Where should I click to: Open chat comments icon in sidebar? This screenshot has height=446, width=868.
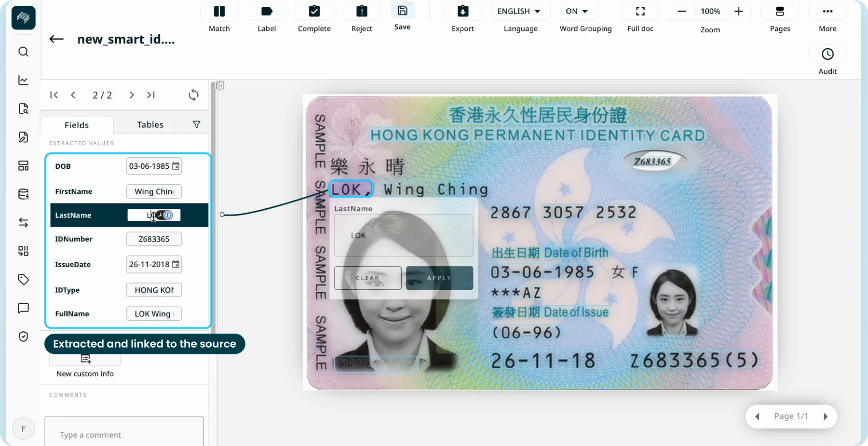coord(23,308)
